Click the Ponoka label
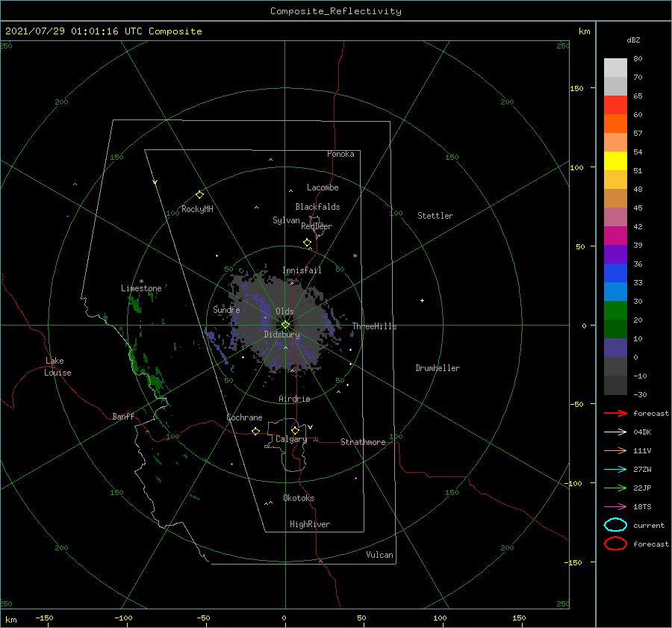Viewport: 672px width, 628px height. 340,154
